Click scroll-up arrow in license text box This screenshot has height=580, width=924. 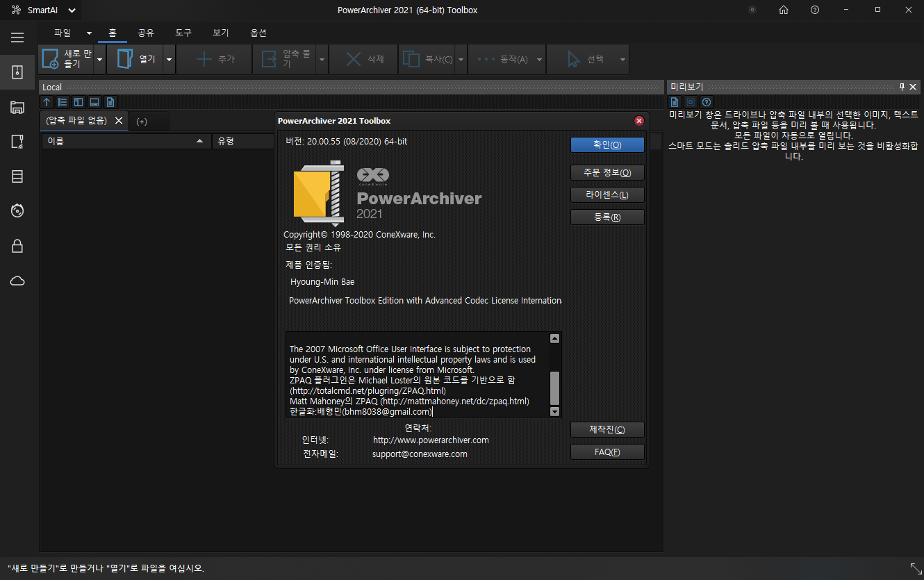tap(554, 338)
